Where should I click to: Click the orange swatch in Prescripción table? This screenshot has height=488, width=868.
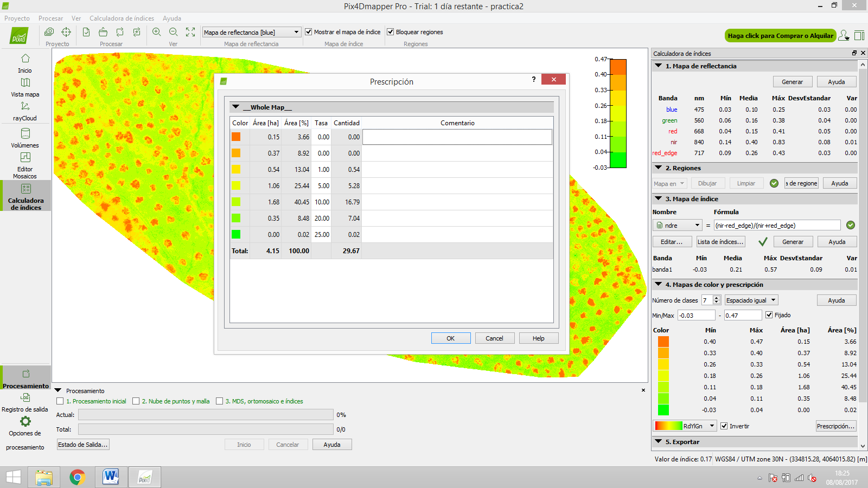tap(236, 137)
